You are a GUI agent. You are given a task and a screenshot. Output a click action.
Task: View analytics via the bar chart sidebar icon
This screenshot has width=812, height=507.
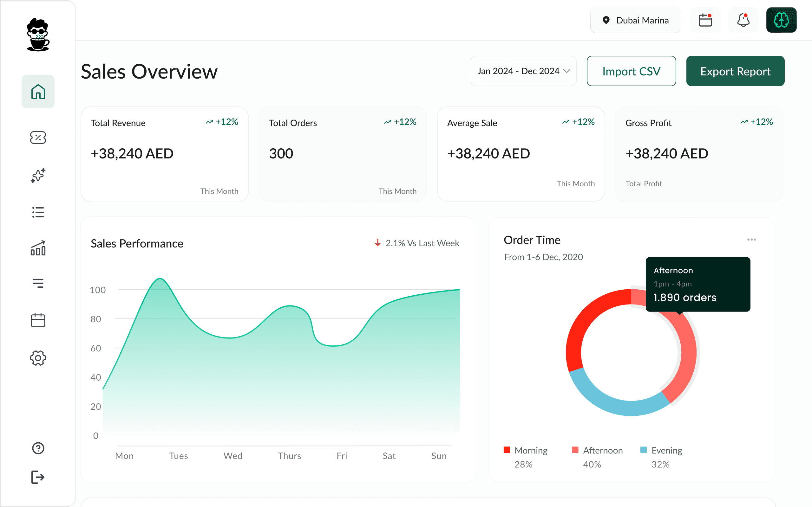[x=38, y=248]
